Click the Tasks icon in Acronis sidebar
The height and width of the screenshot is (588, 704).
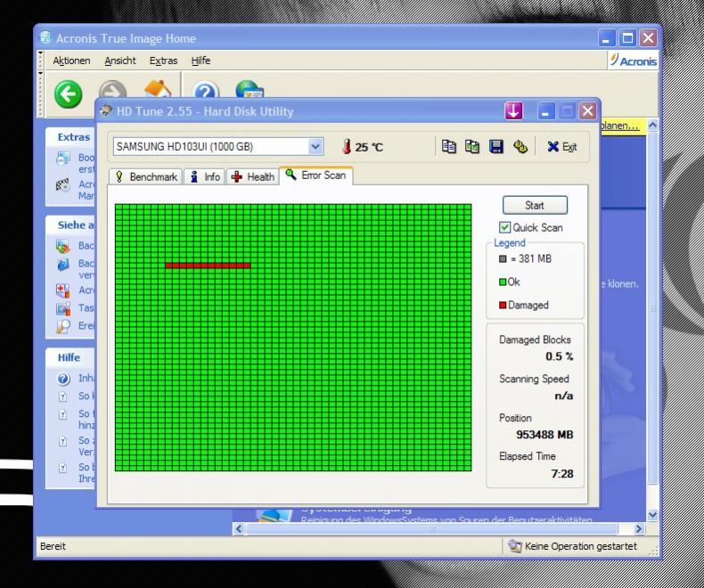(x=63, y=308)
